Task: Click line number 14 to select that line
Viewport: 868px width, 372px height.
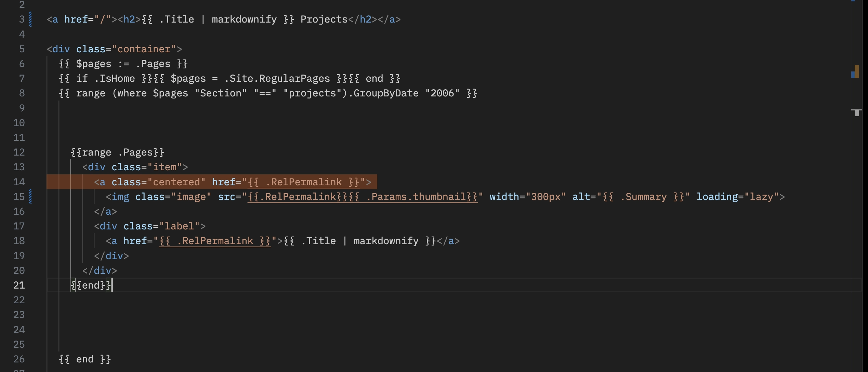Action: pyautogui.click(x=19, y=182)
